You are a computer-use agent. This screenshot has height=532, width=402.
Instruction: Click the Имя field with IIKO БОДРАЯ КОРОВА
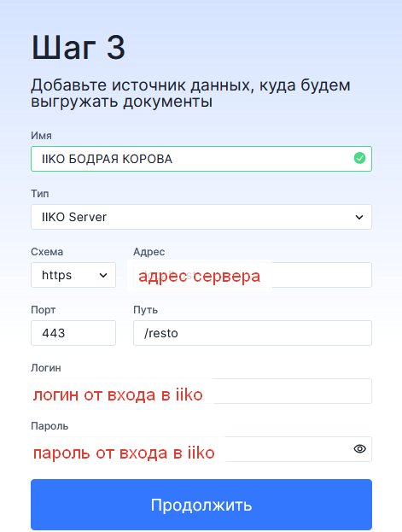point(201,159)
